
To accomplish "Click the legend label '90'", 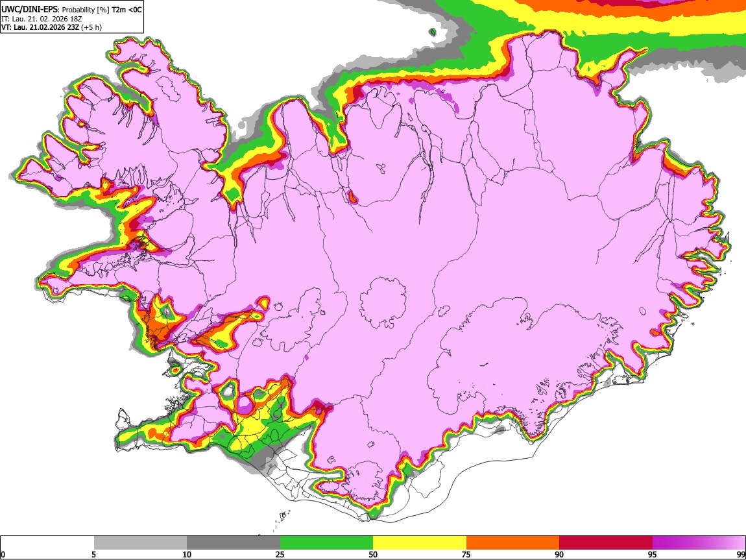I will pyautogui.click(x=559, y=554).
